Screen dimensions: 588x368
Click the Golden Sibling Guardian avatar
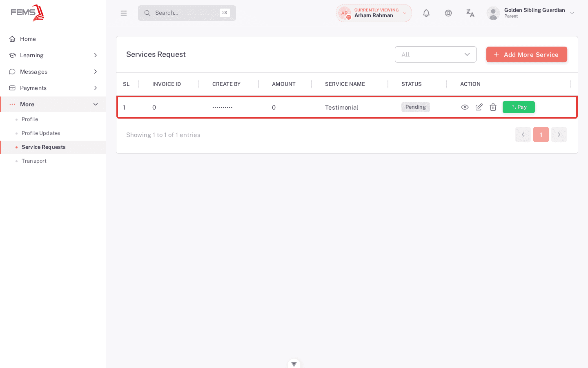[493, 13]
